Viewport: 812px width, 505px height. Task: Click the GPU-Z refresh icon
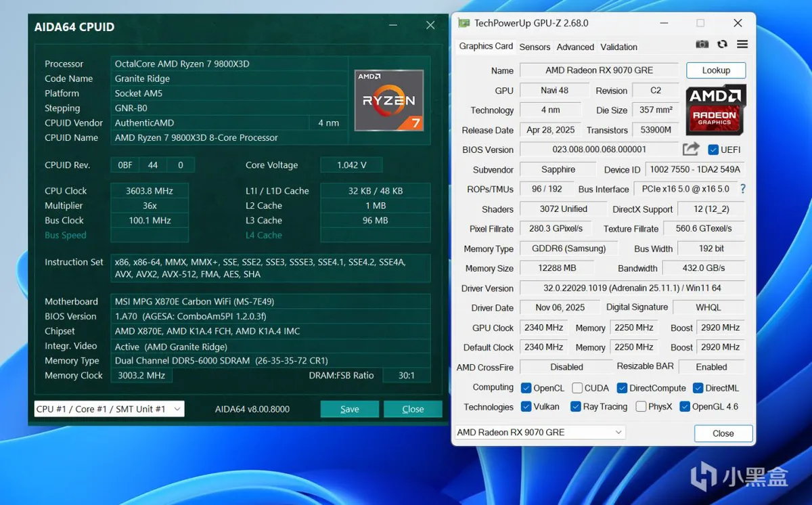(x=722, y=44)
